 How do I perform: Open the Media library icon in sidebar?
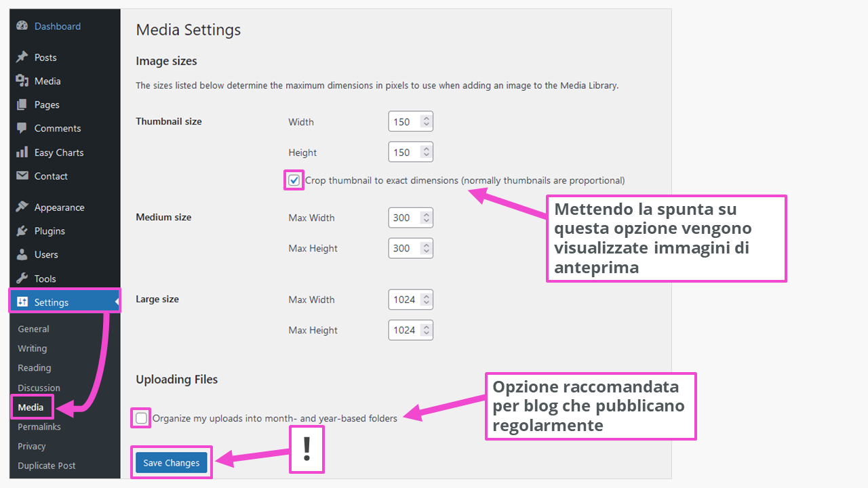[22, 81]
